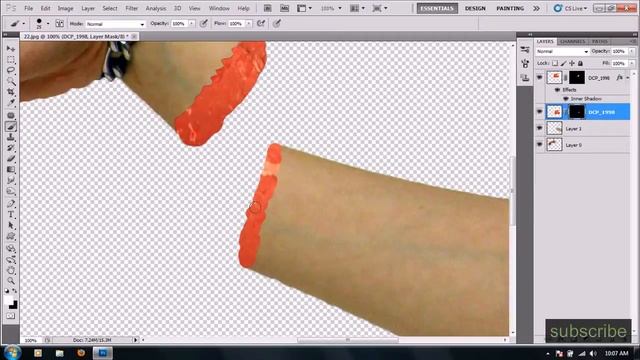The width and height of the screenshot is (640, 360).
Task: Toggle lock transparent pixels
Action: [555, 63]
